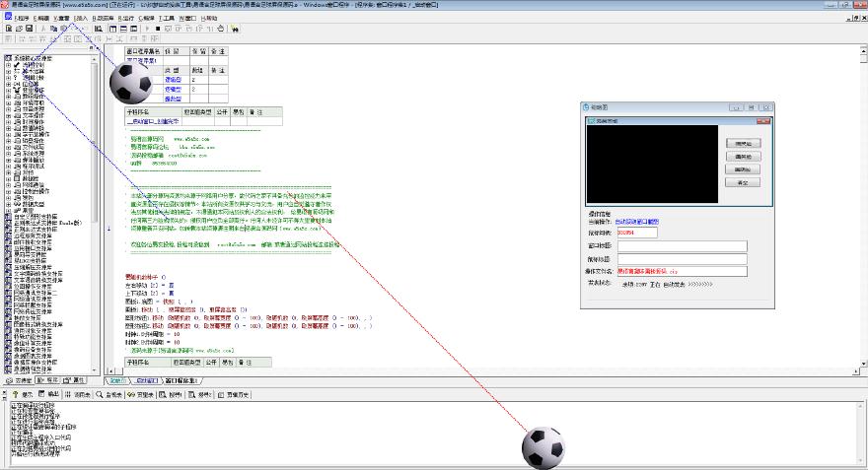Expand the 网络通信 tree node

8,185
